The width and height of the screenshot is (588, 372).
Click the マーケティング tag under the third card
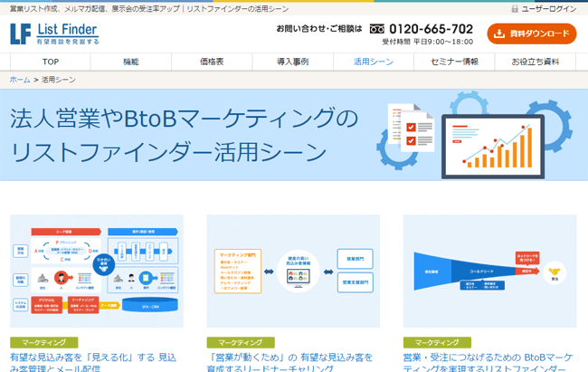pyautogui.click(x=437, y=342)
